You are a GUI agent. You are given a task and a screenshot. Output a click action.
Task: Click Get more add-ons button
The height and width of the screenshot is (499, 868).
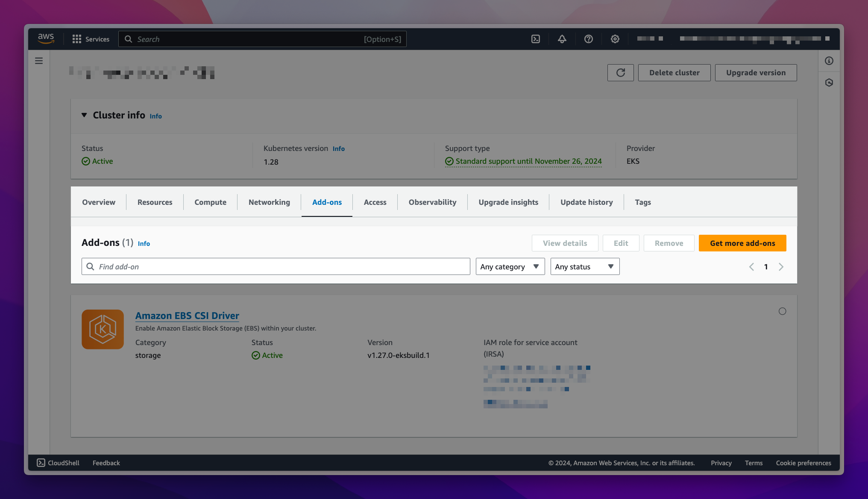coord(742,243)
